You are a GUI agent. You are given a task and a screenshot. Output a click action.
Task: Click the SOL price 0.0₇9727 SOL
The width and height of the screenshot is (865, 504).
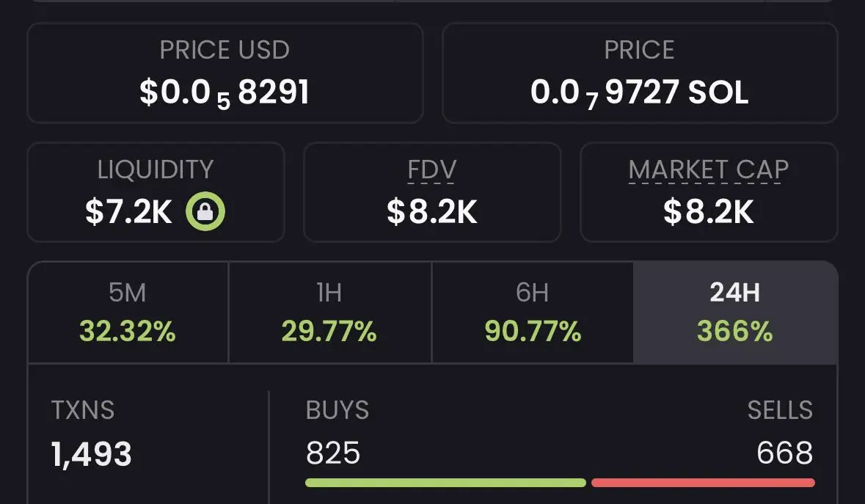click(x=639, y=93)
